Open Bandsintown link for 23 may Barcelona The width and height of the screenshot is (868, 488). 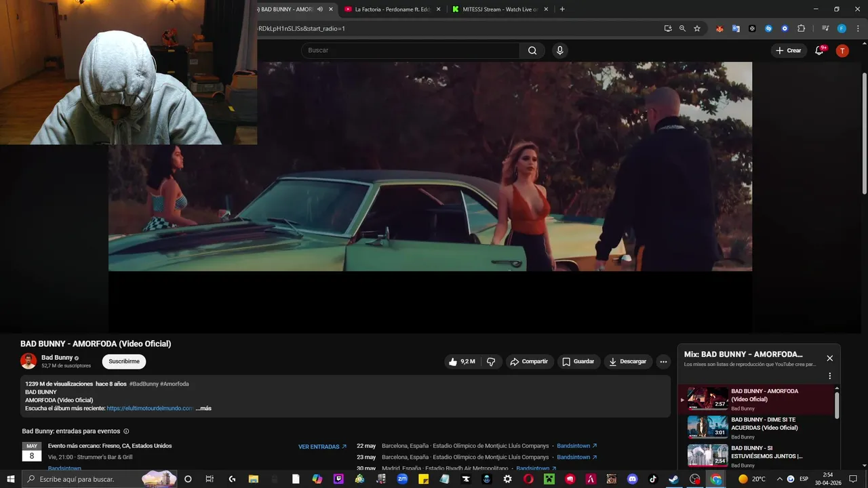pyautogui.click(x=576, y=457)
